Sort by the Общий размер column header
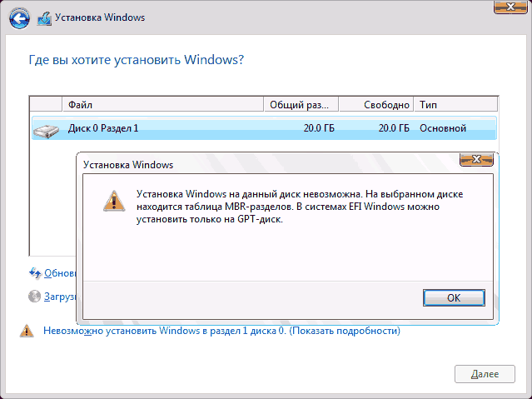 299,105
